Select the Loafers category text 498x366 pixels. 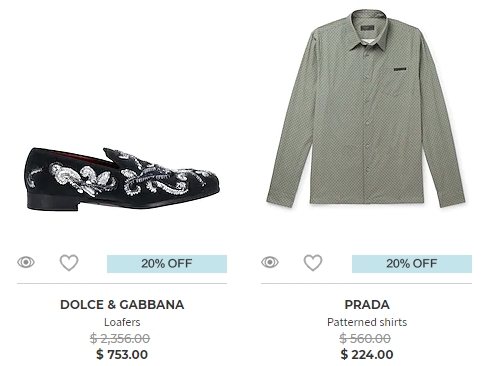tap(122, 322)
